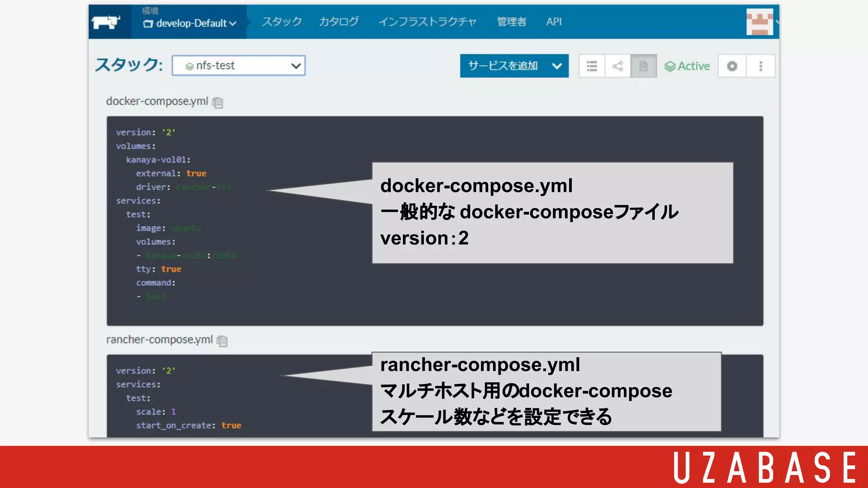Click the docker-compose.yml heading
The width and height of the screenshot is (868, 488).
coord(157,101)
